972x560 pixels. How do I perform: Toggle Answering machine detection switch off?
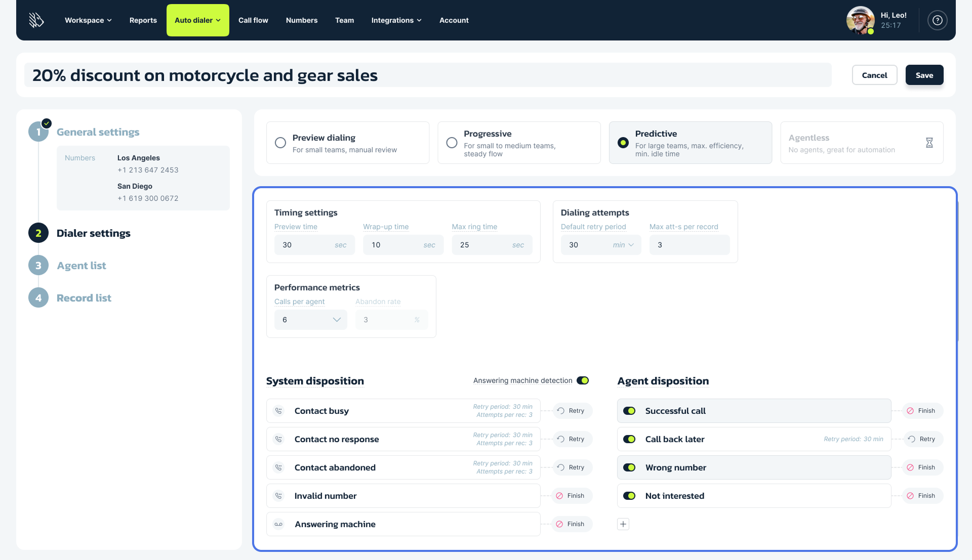[583, 380]
